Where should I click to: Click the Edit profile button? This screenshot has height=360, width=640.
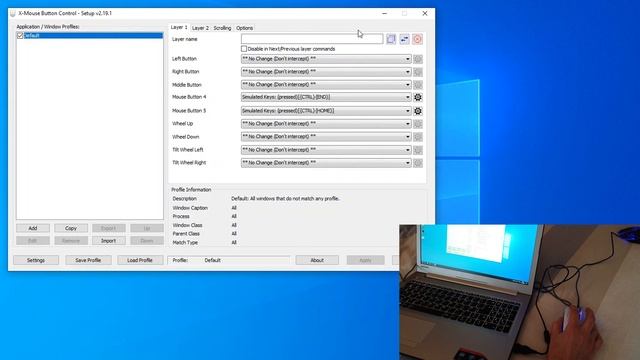coord(33,241)
